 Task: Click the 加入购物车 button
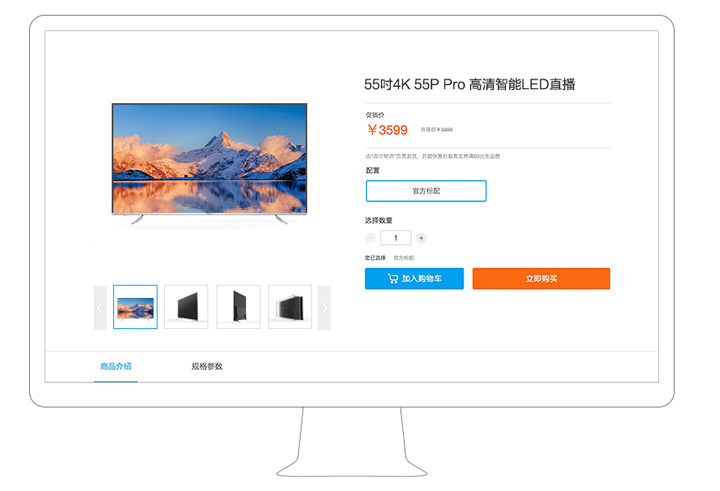414,278
